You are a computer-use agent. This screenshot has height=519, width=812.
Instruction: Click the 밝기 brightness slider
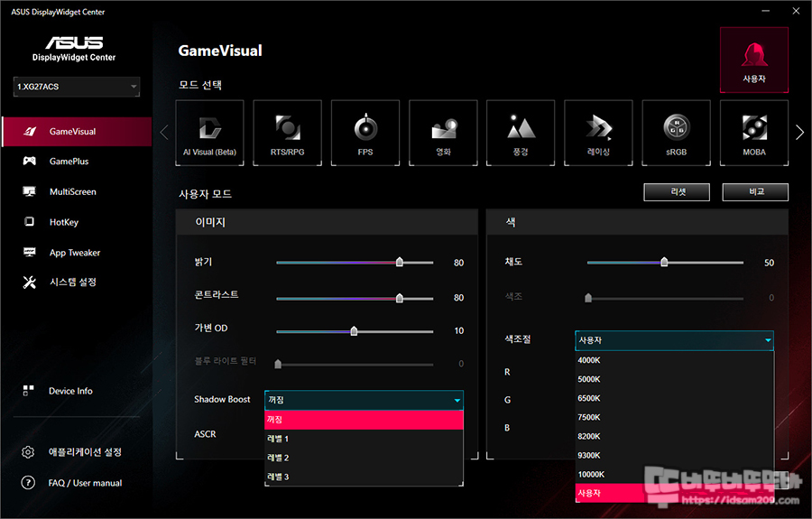click(355, 263)
